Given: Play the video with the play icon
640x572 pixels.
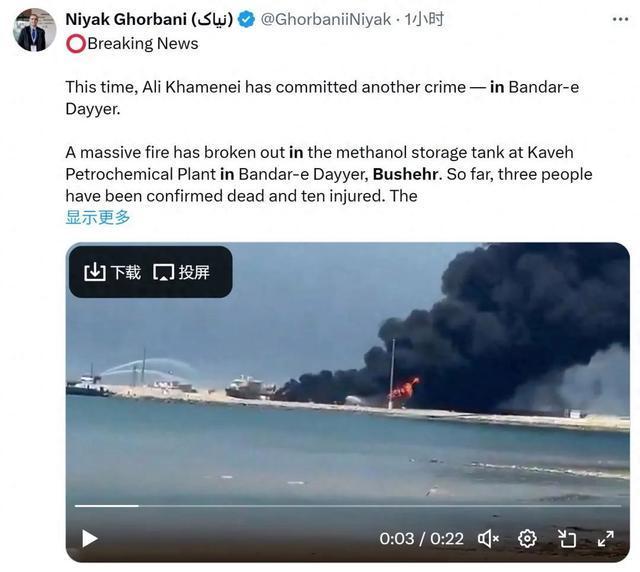Looking at the screenshot, I should (89, 538).
